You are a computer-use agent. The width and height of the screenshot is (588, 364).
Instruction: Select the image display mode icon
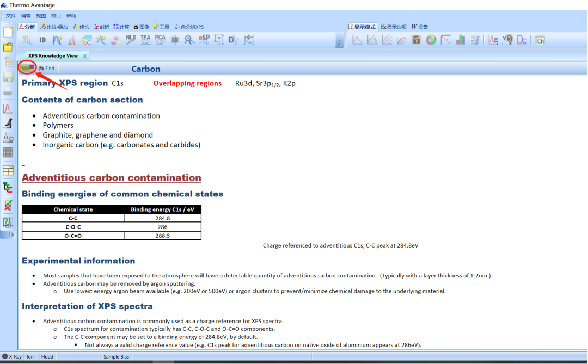click(x=416, y=40)
